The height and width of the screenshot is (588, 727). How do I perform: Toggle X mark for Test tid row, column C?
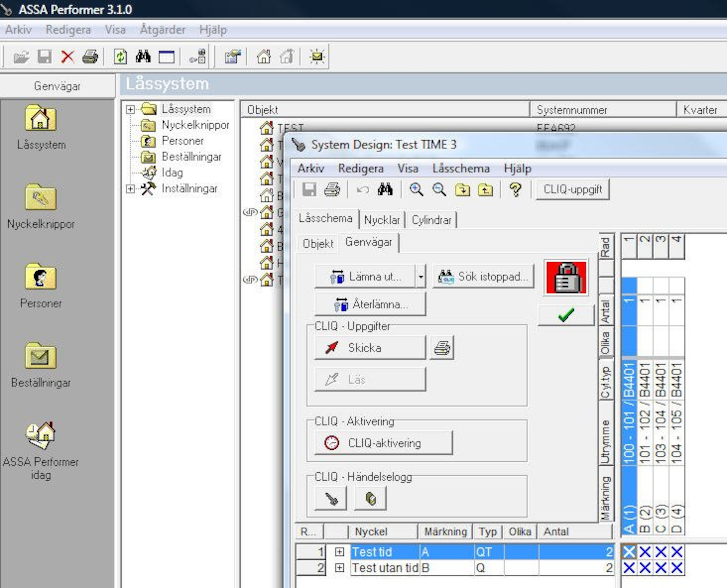pyautogui.click(x=661, y=552)
